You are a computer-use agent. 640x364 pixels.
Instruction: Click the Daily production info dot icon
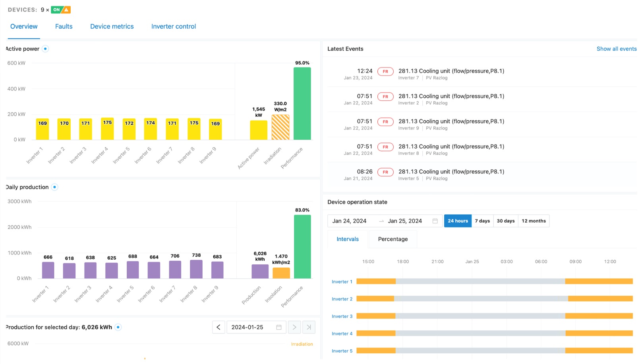pos(55,187)
